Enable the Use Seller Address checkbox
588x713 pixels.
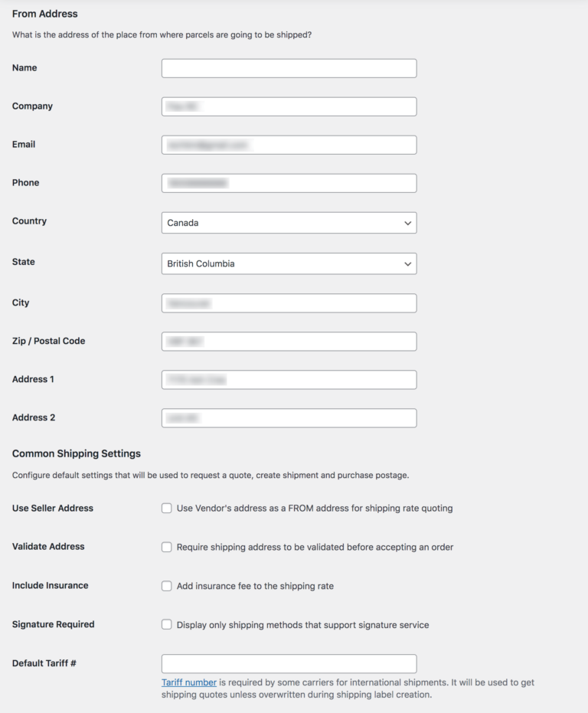pyautogui.click(x=166, y=508)
